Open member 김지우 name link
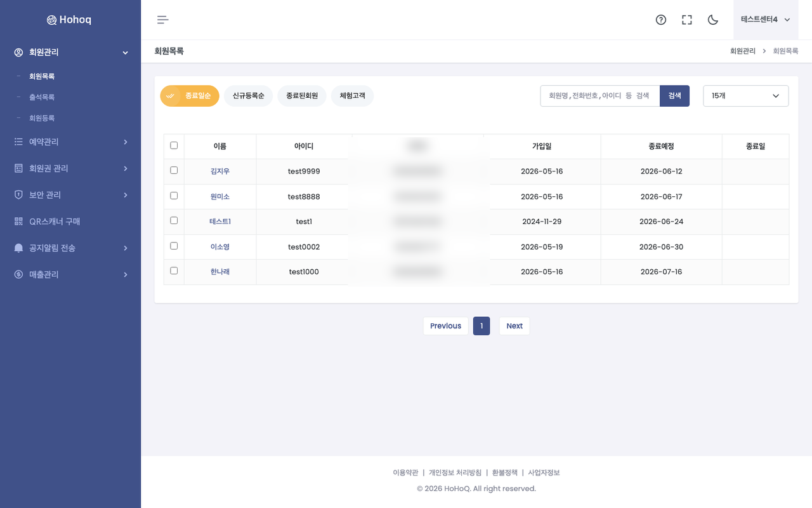 [220, 171]
